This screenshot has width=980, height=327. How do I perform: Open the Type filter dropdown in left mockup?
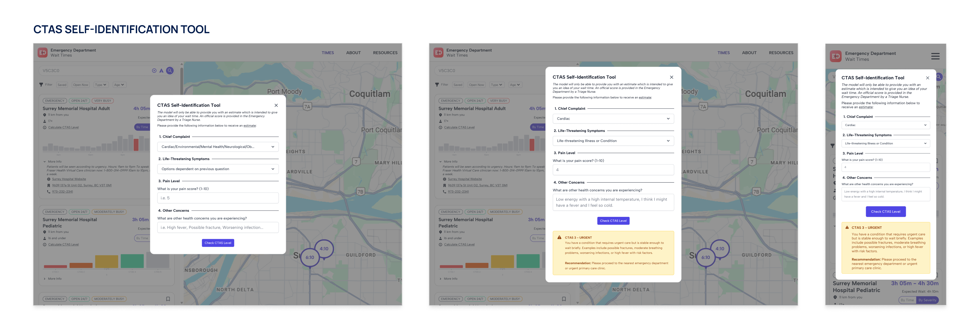pos(101,85)
